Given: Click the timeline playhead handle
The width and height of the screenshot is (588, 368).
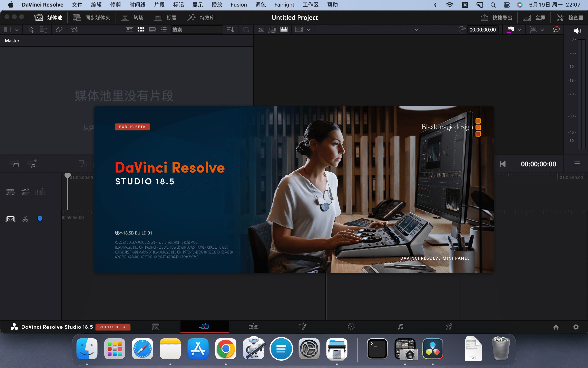Looking at the screenshot, I should (x=67, y=176).
